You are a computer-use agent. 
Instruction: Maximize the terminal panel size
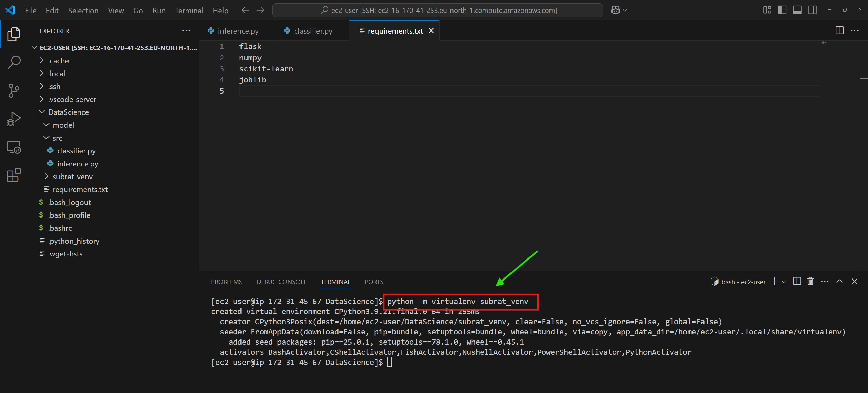[x=840, y=281]
